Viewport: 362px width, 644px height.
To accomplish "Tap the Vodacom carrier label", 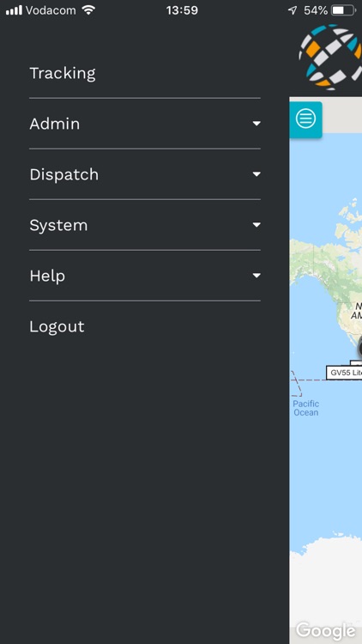I will 51,10.
